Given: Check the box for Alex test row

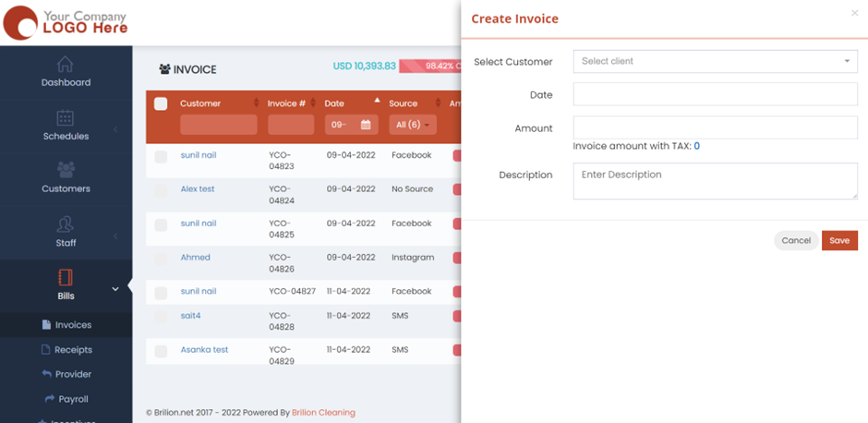Looking at the screenshot, I should [161, 191].
